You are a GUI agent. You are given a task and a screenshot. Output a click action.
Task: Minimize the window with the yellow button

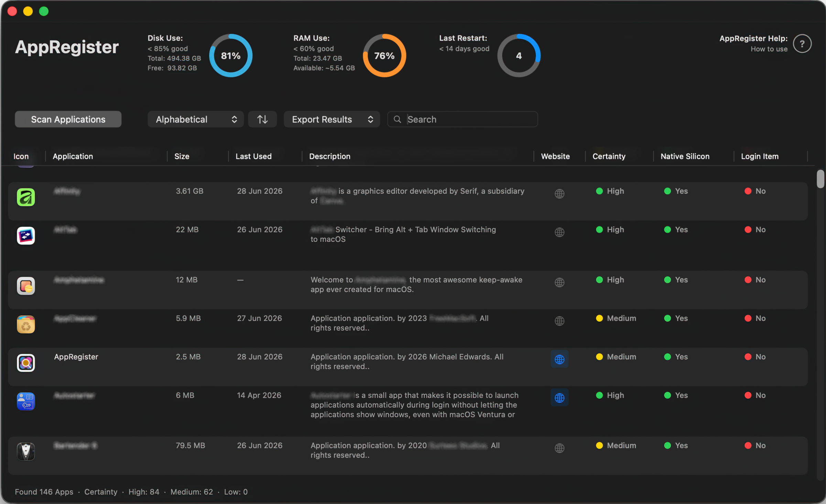[28, 11]
